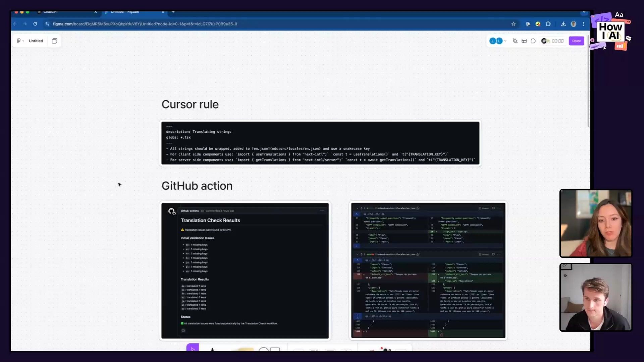Click the purple Share button
Viewport: 644px width, 362px height.
576,41
